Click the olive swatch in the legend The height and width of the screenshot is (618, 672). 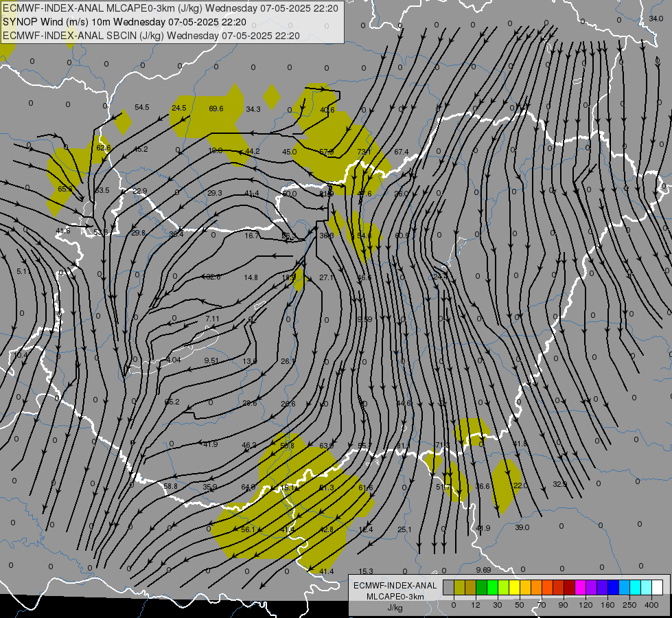click(459, 587)
